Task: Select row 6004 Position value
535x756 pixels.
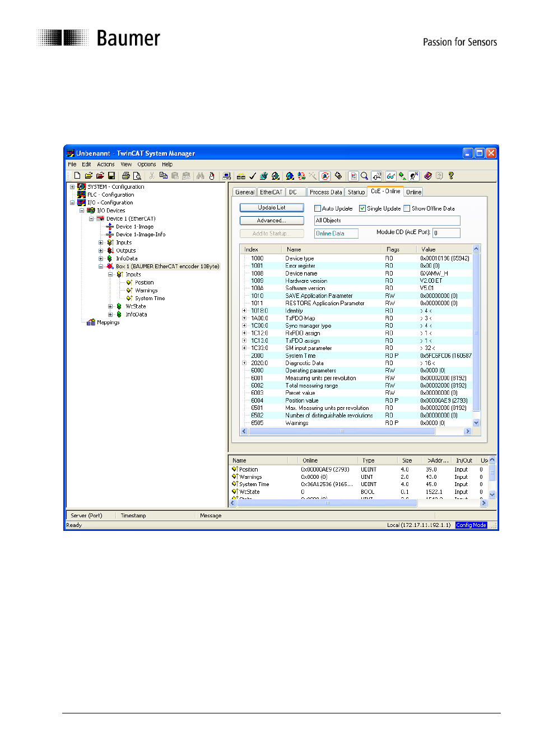Action: [x=357, y=400]
